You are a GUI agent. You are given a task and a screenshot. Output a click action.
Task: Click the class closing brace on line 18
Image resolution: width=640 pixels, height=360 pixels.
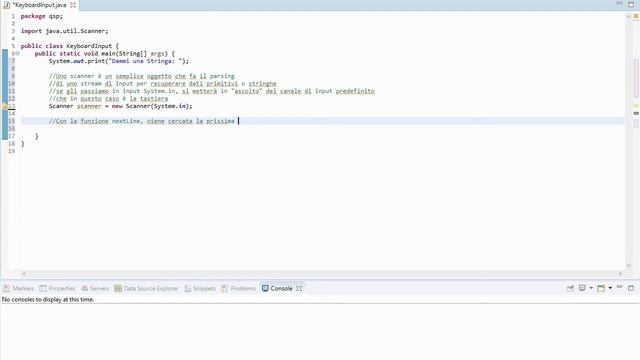point(22,144)
